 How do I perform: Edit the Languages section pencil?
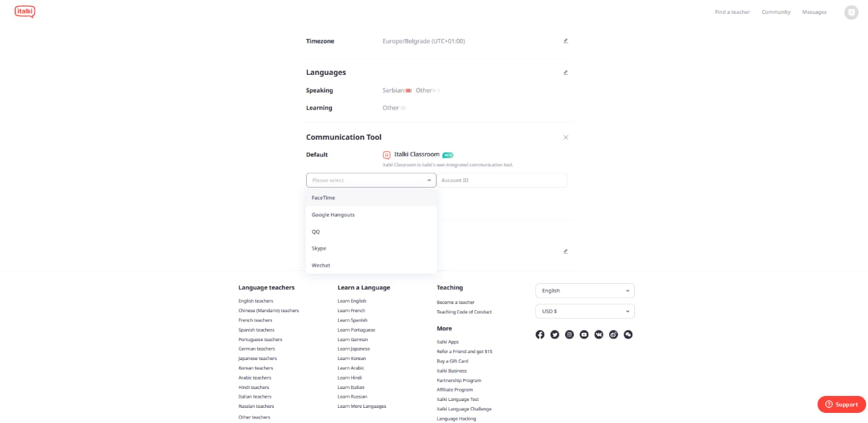pos(566,72)
